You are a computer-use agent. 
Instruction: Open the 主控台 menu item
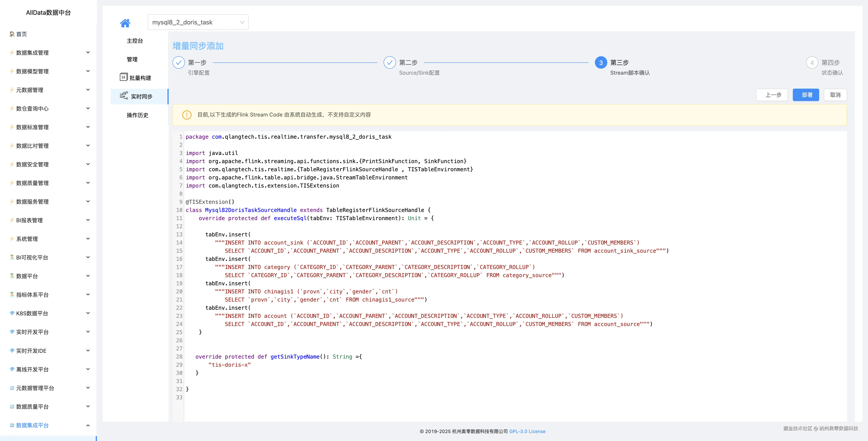135,41
